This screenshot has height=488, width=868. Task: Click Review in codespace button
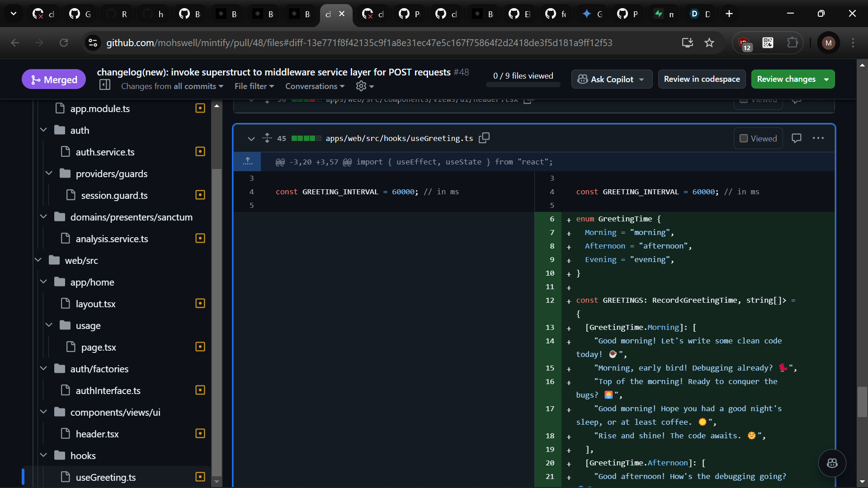pyautogui.click(x=701, y=79)
